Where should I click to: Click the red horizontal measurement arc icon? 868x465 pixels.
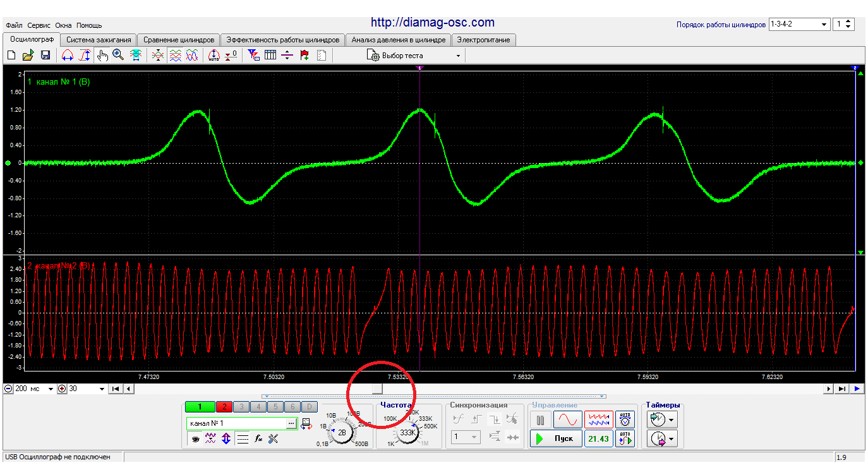[68, 56]
